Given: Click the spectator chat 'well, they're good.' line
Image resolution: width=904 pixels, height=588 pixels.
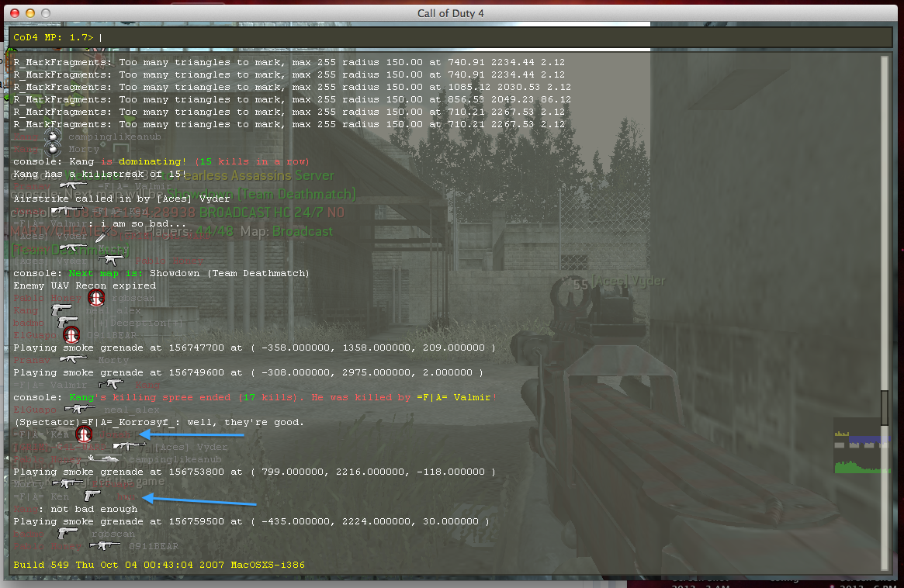Looking at the screenshot, I should point(158,422).
